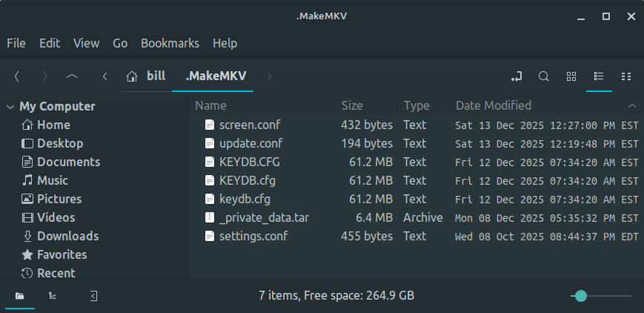Click the 194 bytes size cell
Screen dimensions: 644x313
[x=367, y=144]
